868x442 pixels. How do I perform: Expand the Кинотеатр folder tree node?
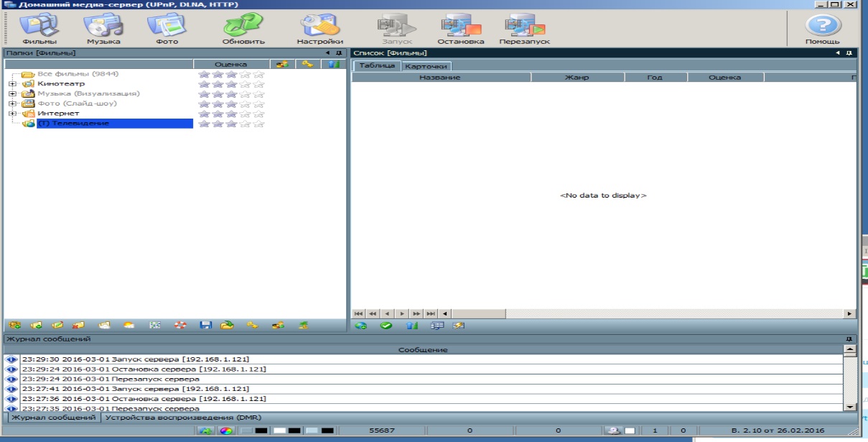click(x=12, y=84)
